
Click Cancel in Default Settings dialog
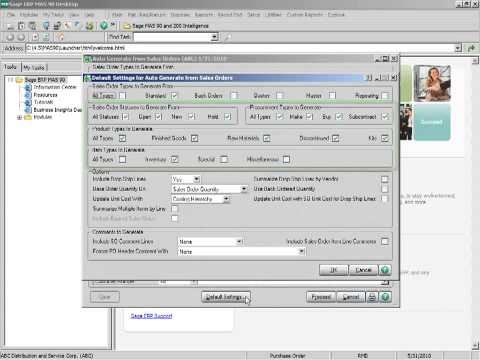363,270
